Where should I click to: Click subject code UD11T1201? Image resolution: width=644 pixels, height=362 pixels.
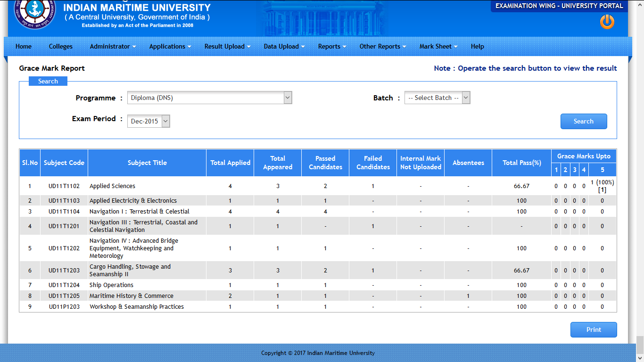64,226
